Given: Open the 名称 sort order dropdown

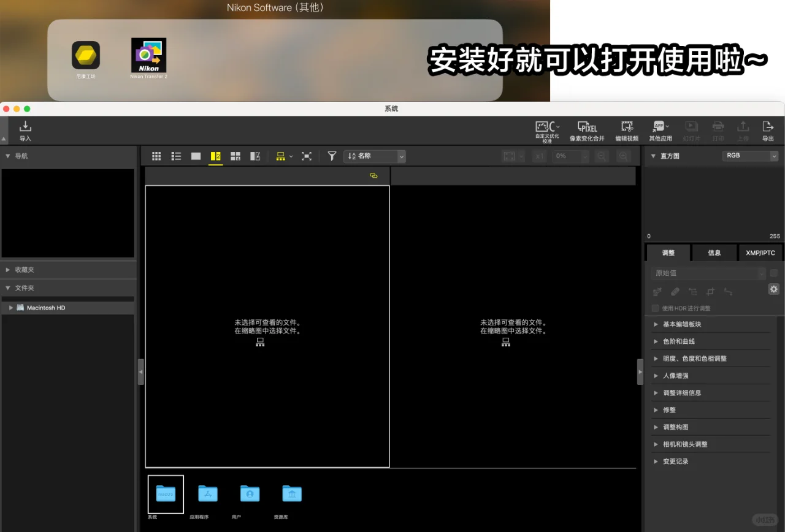Looking at the screenshot, I should pyautogui.click(x=400, y=156).
